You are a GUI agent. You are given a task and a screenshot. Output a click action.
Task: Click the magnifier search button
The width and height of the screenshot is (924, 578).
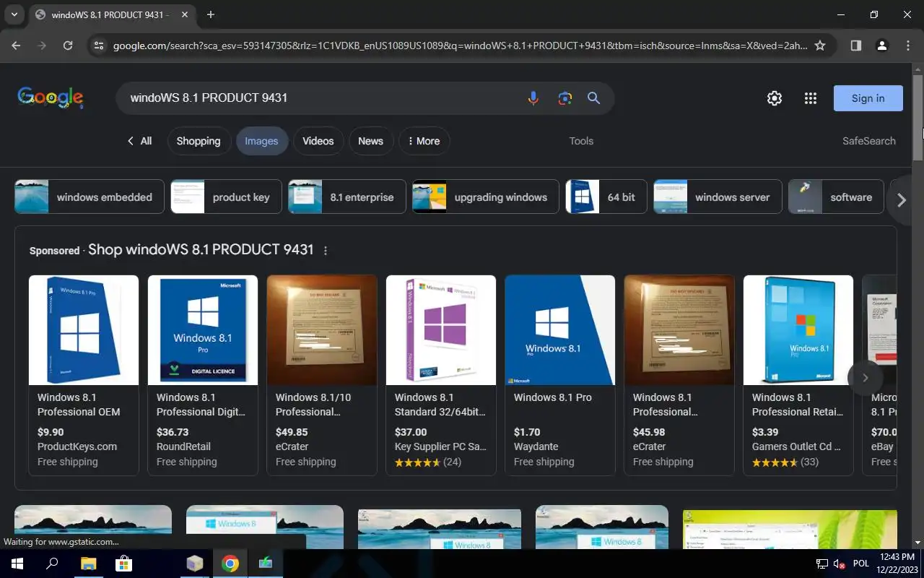593,98
